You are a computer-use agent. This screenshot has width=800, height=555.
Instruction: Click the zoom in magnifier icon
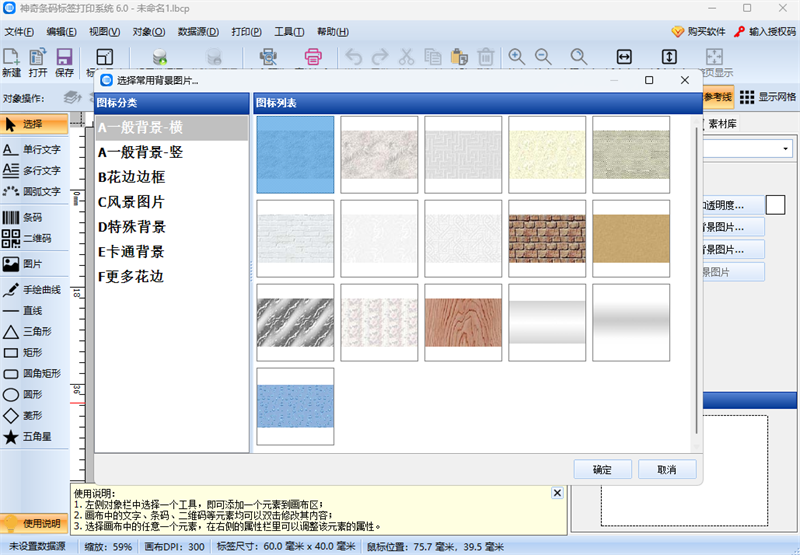(x=517, y=57)
